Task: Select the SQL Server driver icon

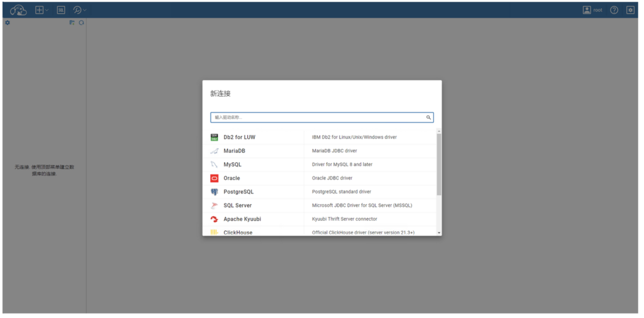Action: point(214,206)
